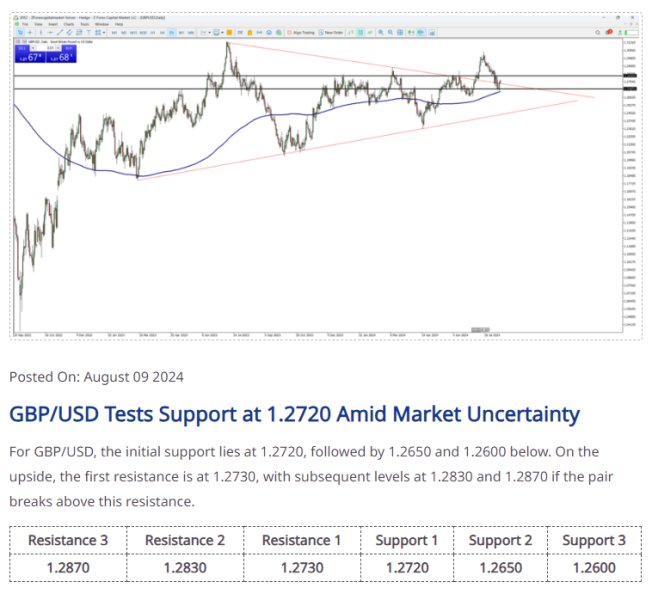
Task: Open the Tools menu
Action: [84, 25]
